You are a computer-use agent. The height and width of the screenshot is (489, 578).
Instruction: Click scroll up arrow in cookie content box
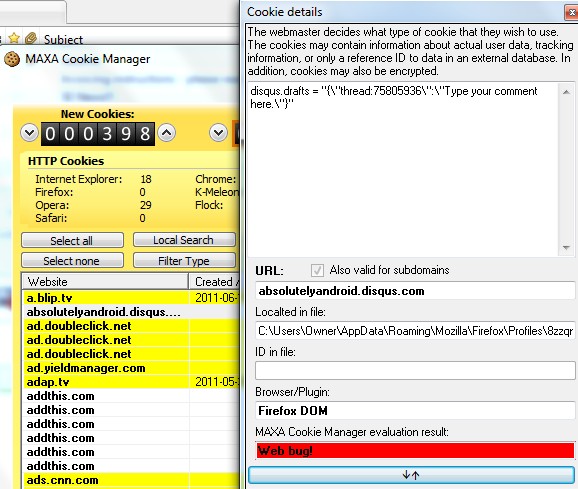[x=567, y=92]
